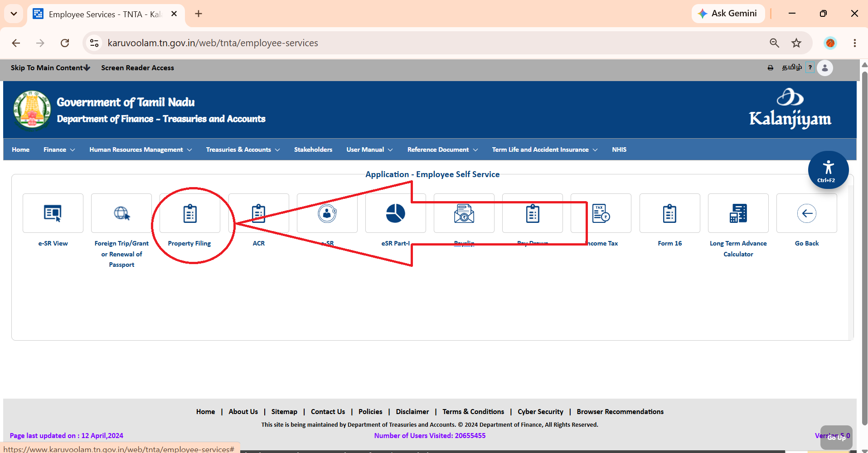The width and height of the screenshot is (868, 453).
Task: Open the eSR Part-I pie chart icon
Action: (395, 213)
